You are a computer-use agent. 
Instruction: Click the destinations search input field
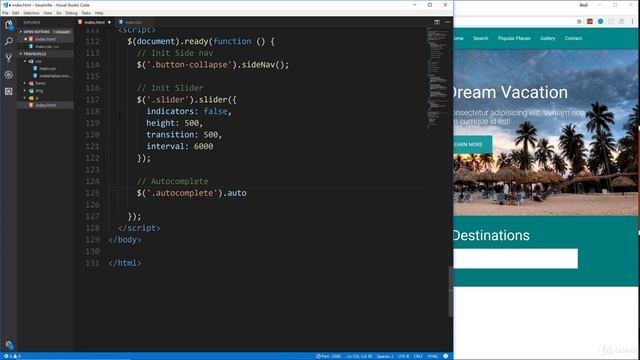click(x=516, y=258)
